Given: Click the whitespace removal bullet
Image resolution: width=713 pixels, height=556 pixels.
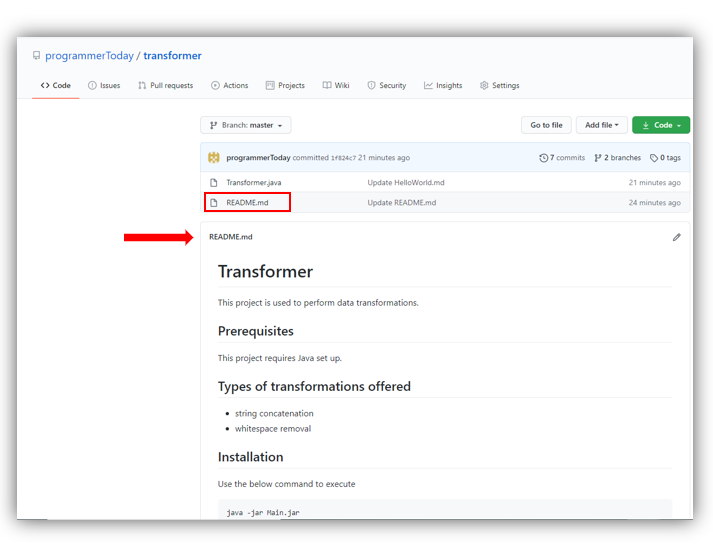Looking at the screenshot, I should point(273,429).
